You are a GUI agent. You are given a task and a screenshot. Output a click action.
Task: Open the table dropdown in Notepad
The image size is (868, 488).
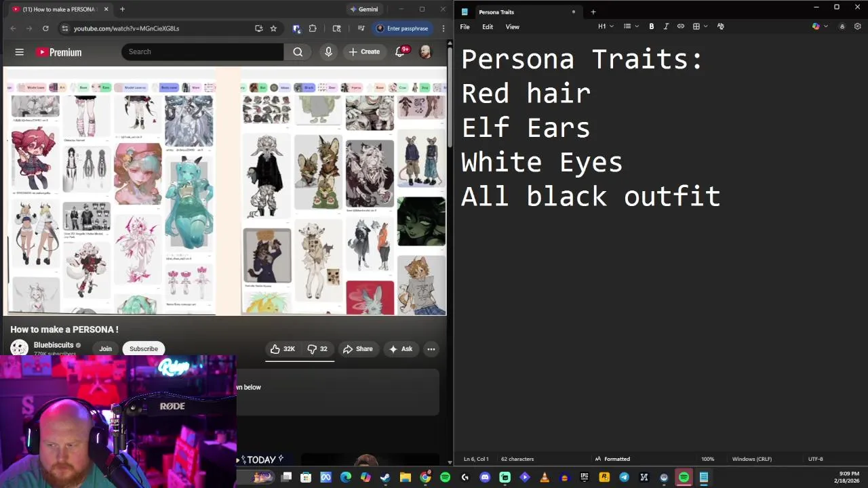tap(700, 26)
